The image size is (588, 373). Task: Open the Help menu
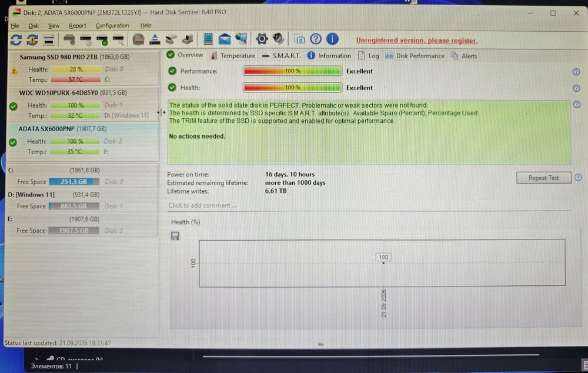coord(146,25)
